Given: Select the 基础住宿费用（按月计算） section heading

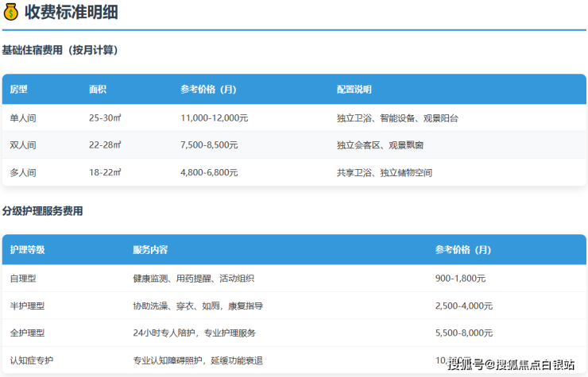Looking at the screenshot, I should point(60,50).
